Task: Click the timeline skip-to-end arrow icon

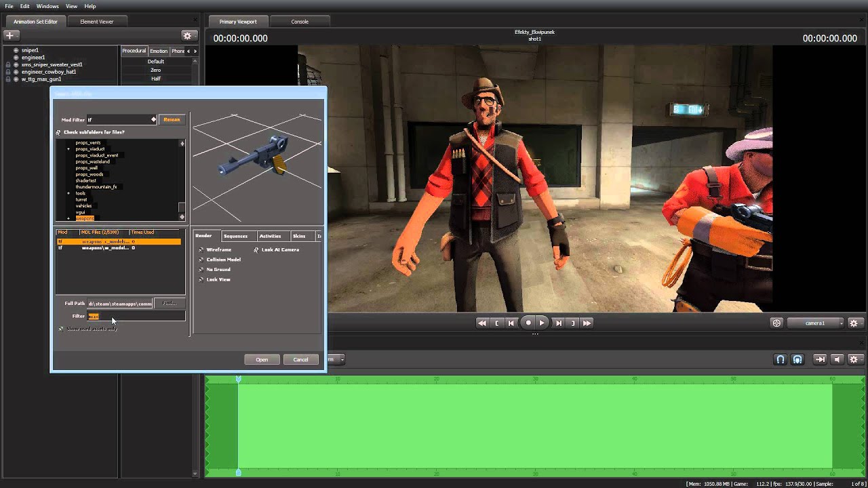Action: point(820,359)
